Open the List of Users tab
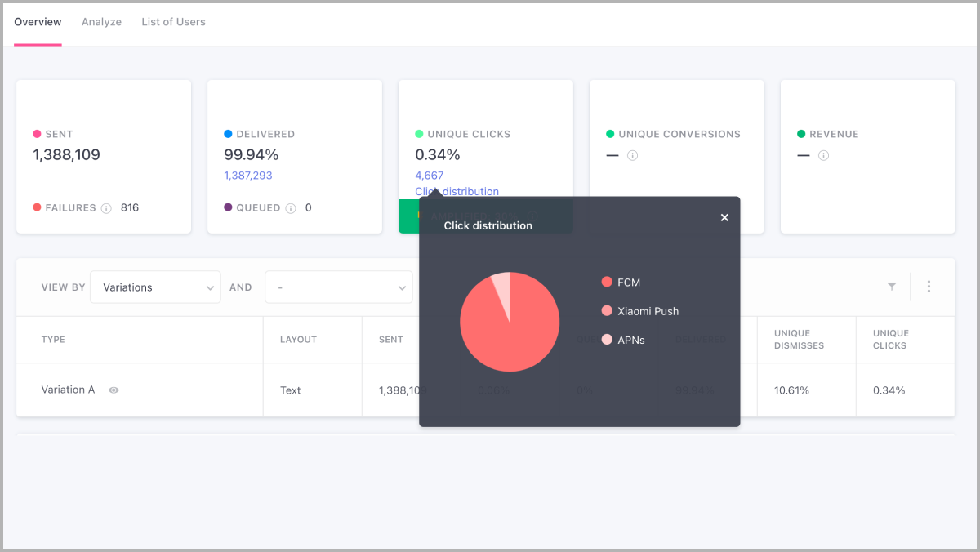 pos(173,22)
